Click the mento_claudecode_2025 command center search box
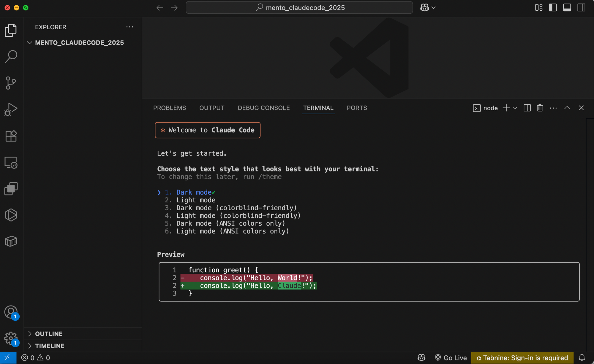The image size is (594, 364). pos(299,8)
